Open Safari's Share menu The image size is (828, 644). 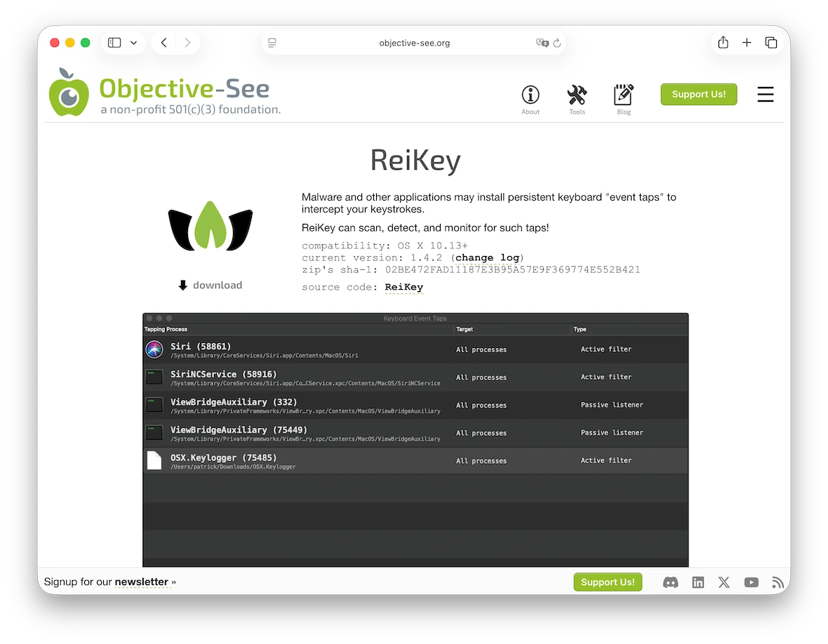pyautogui.click(x=723, y=42)
